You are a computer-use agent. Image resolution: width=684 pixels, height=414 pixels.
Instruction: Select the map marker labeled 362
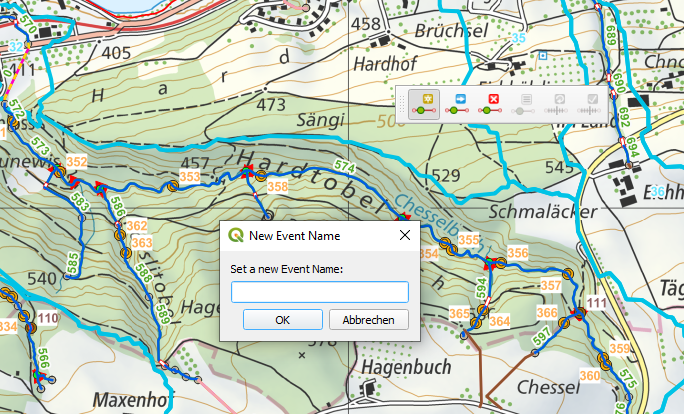(x=138, y=226)
